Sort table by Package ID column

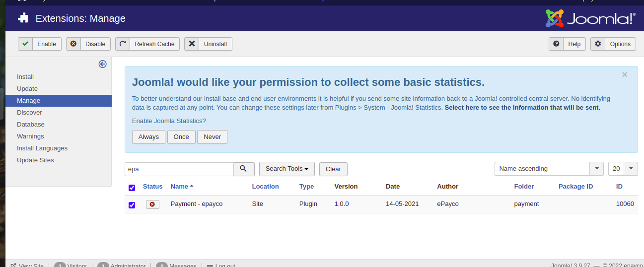pos(575,187)
